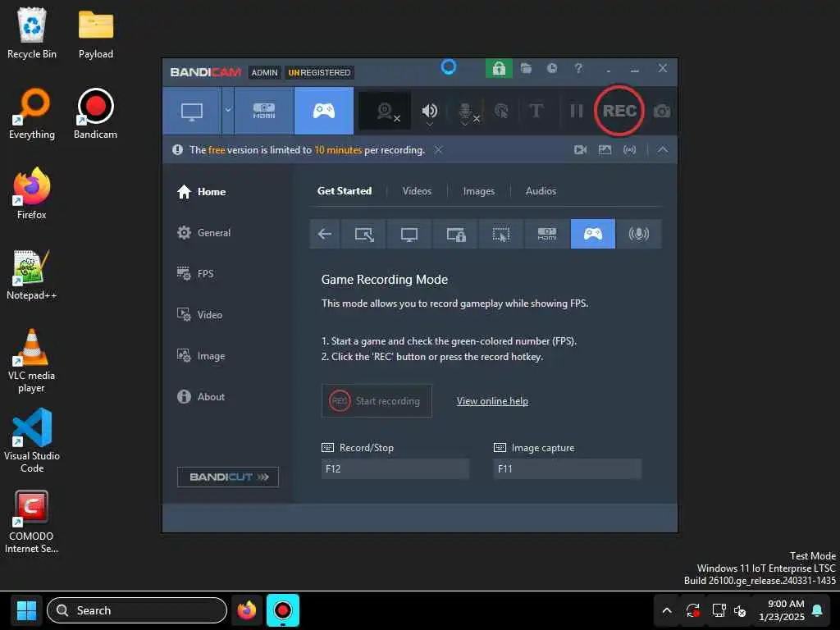The width and height of the screenshot is (840, 630).
Task: Toggle microphone icon
Action: point(465,111)
